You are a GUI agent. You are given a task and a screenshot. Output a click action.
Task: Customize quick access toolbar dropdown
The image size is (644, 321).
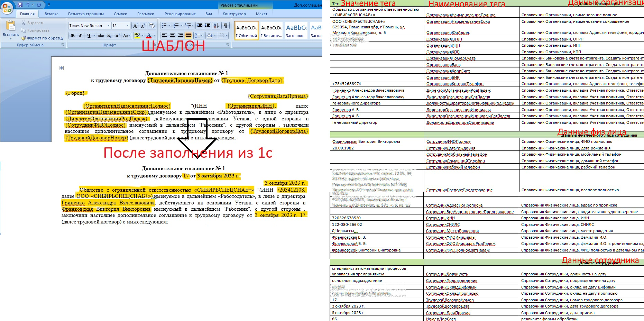(49, 5)
